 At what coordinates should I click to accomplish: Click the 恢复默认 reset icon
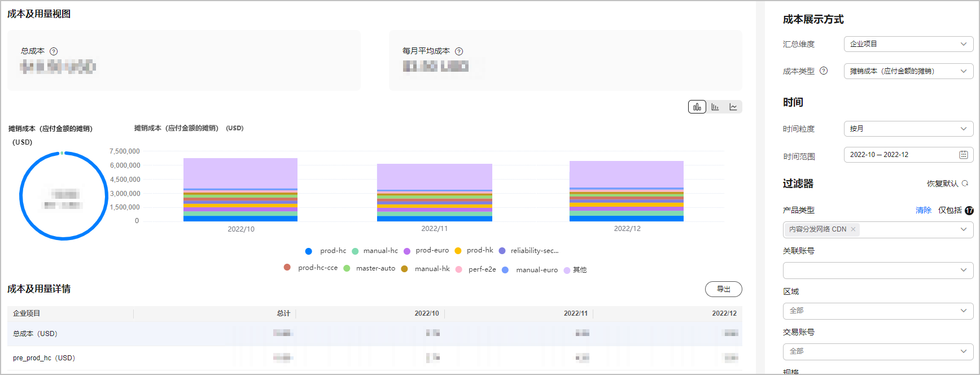pos(965,184)
